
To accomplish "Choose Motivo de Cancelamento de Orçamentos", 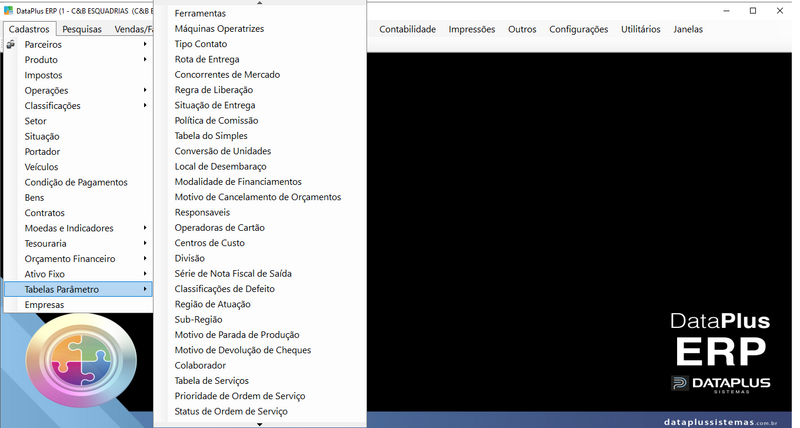I will pyautogui.click(x=260, y=197).
